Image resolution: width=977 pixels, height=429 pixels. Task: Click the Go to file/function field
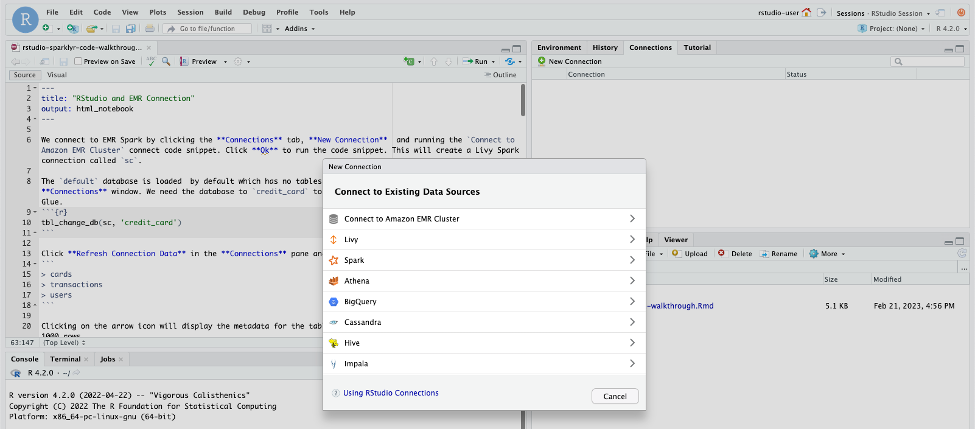coord(207,29)
